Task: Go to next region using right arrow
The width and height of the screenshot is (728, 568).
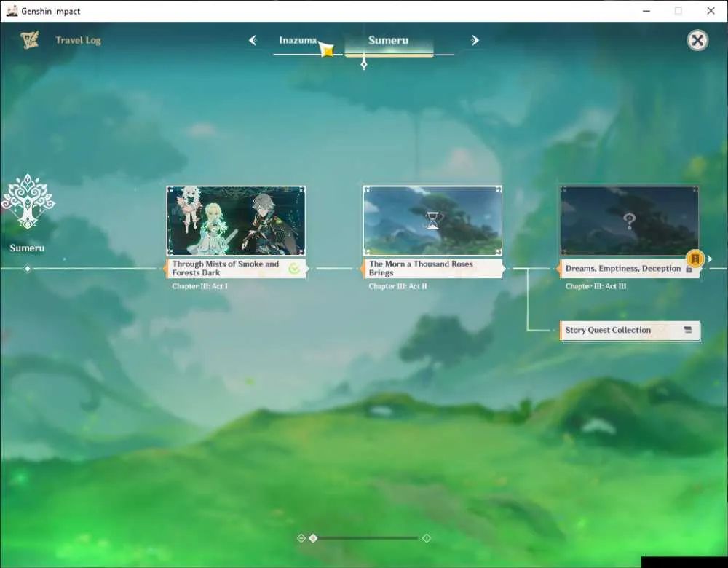Action: coord(475,40)
